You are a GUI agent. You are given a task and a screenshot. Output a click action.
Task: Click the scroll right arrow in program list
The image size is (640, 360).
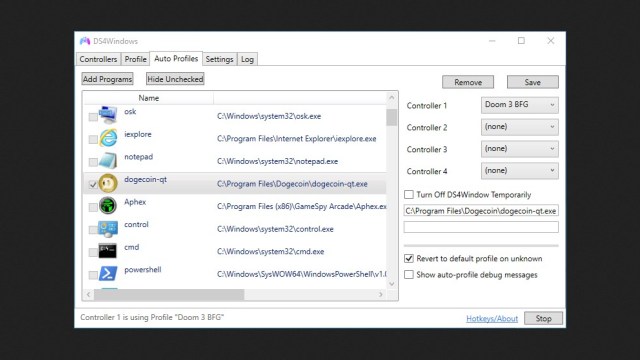(x=381, y=294)
